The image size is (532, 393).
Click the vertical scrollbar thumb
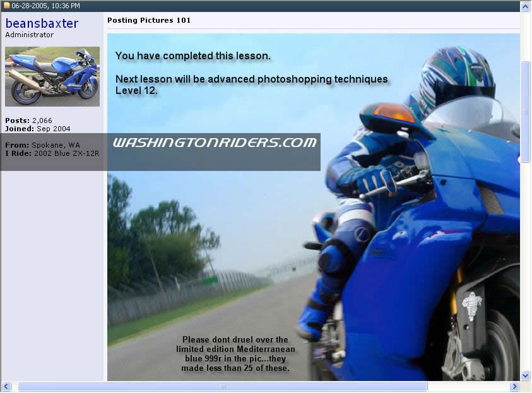(525, 112)
